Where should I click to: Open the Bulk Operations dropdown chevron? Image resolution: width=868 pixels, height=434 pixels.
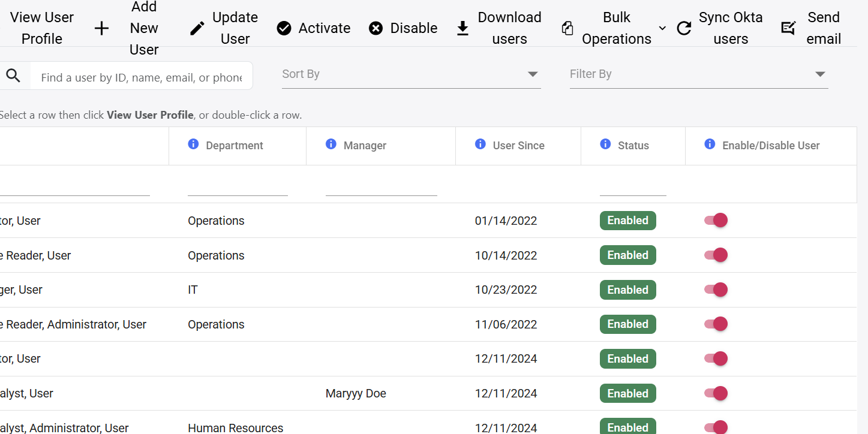[662, 28]
